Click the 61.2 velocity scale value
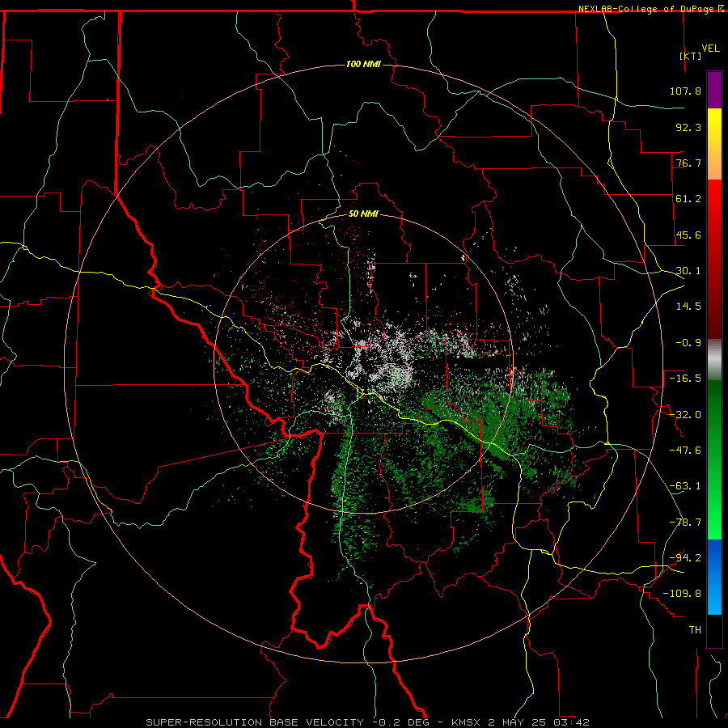Screen dimensions: 728x728 688,199
